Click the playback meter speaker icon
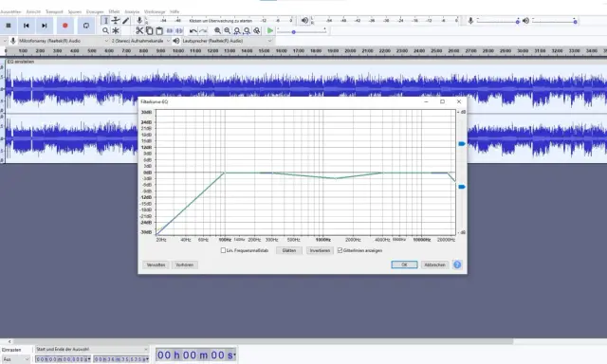Image resolution: width=607 pixels, height=364 pixels. pyautogui.click(x=305, y=20)
